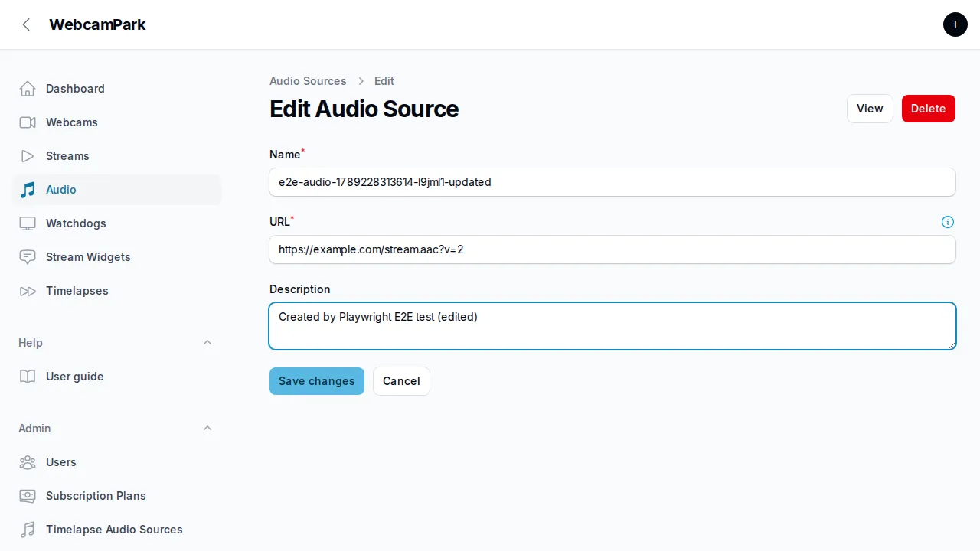The height and width of the screenshot is (551, 980).
Task: Click the Subscription Plans banknote icon
Action: (x=28, y=496)
